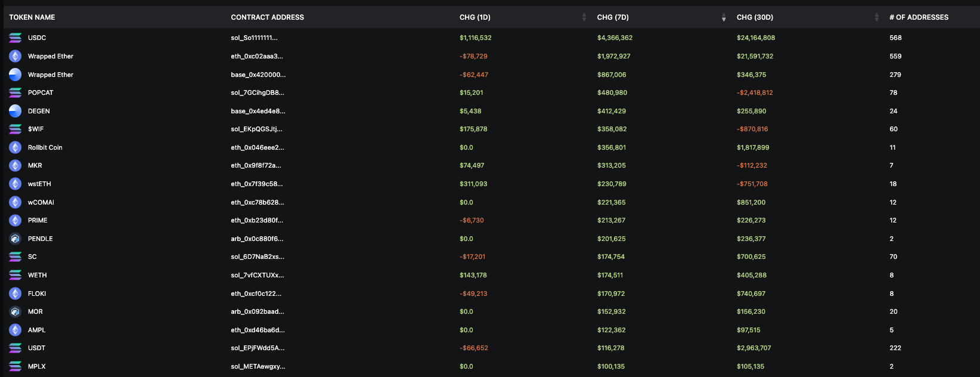Click the 7D change value $100,135

click(611, 366)
